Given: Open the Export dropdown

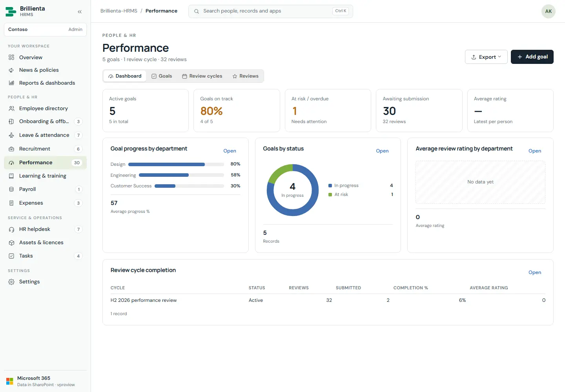Looking at the screenshot, I should click(486, 57).
